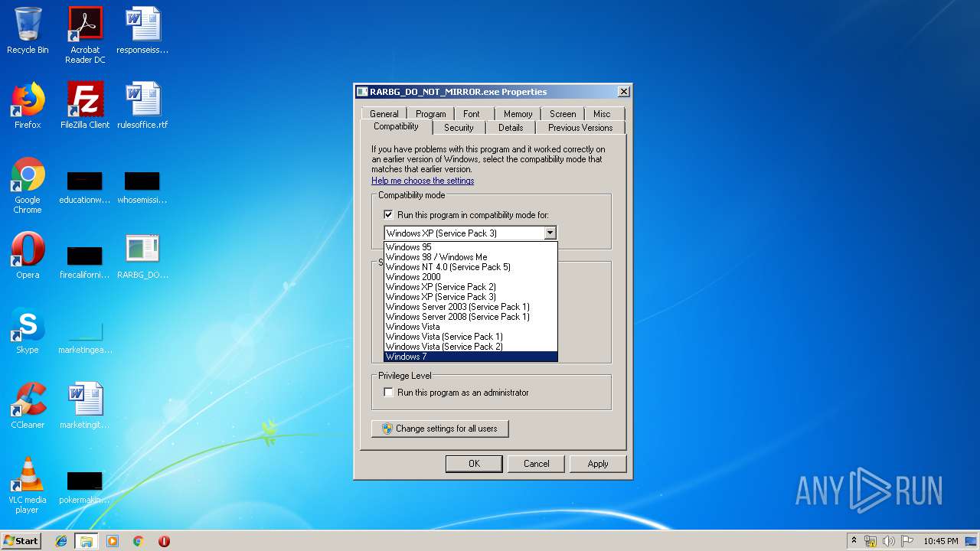Click the Start button
980x551 pixels.
(21, 541)
